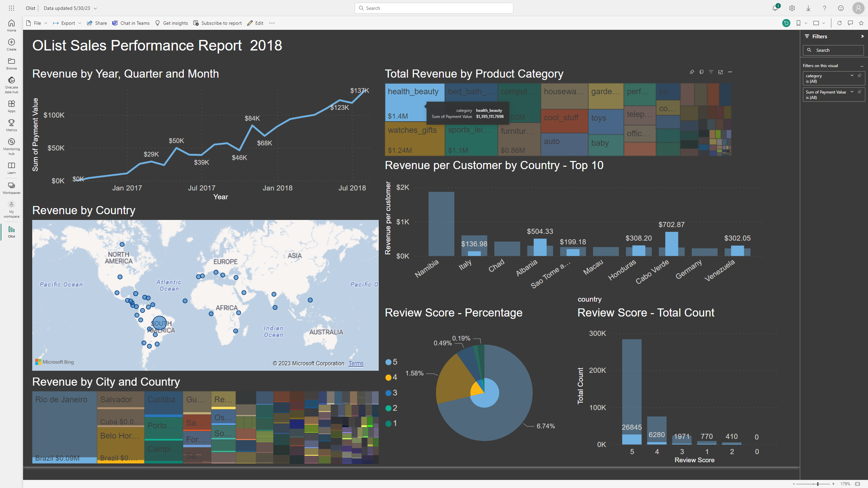This screenshot has height=488, width=868.
Task: Open the help question mark
Action: tap(825, 8)
